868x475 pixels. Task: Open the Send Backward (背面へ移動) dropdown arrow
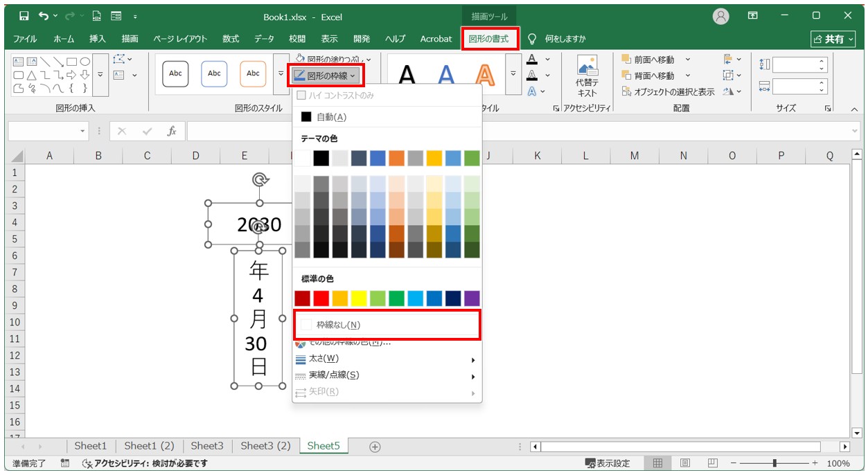coord(688,75)
